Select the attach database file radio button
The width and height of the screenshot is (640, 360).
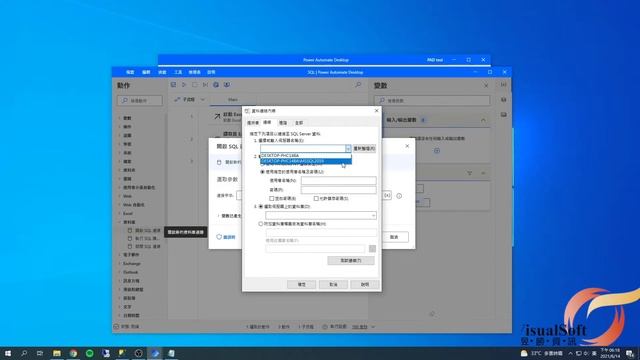(261, 224)
